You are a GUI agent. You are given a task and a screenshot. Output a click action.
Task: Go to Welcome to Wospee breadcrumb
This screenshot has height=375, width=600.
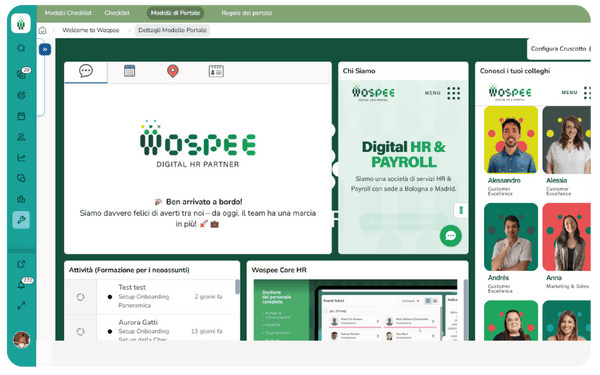coord(91,30)
